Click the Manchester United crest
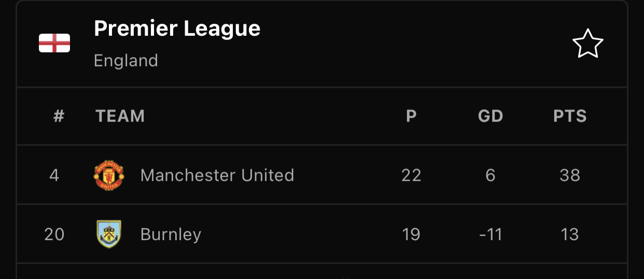 point(109,175)
